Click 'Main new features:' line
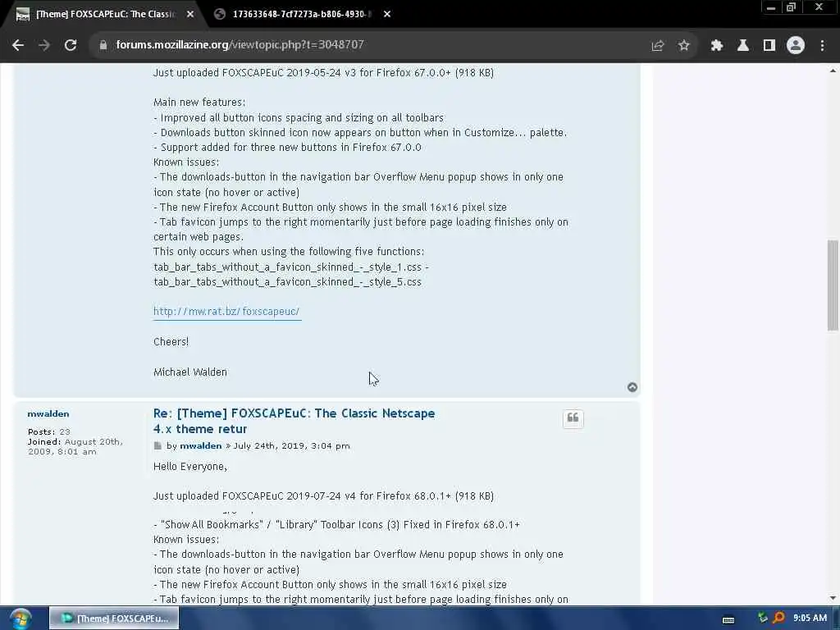The height and width of the screenshot is (630, 840). 199,103
